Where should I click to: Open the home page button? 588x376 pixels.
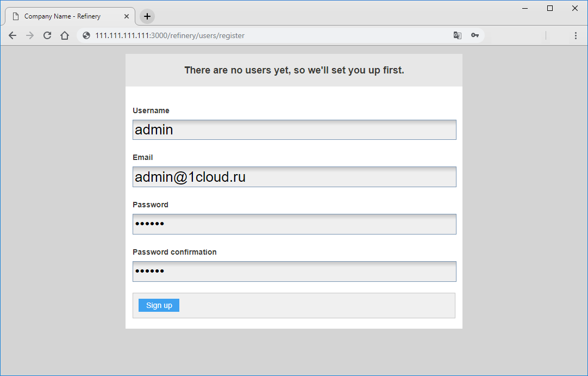[x=65, y=35]
